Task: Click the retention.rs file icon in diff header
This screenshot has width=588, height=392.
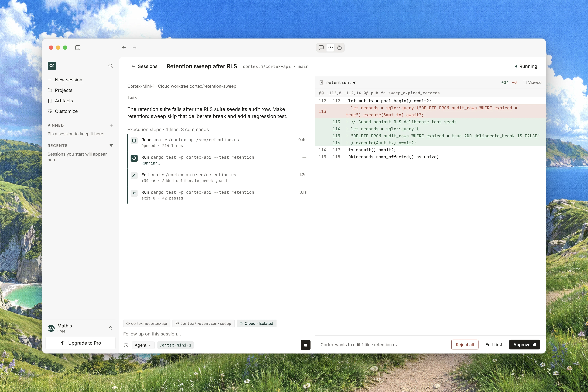Action: coord(321,82)
